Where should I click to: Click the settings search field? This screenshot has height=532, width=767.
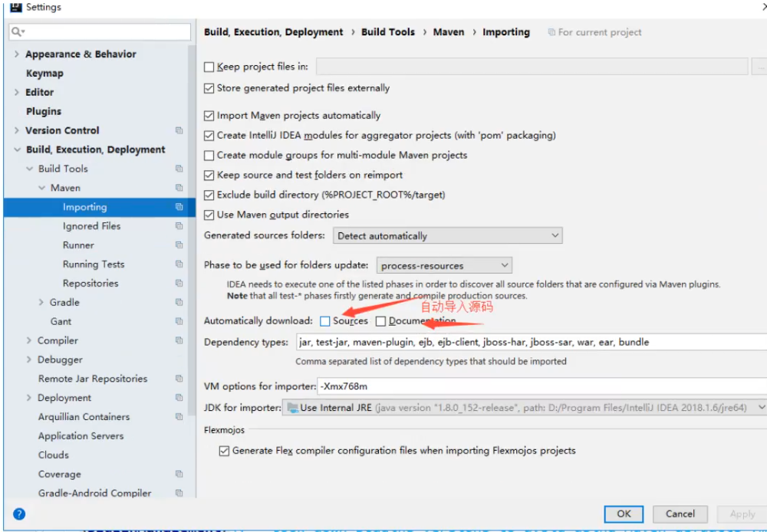(x=100, y=31)
